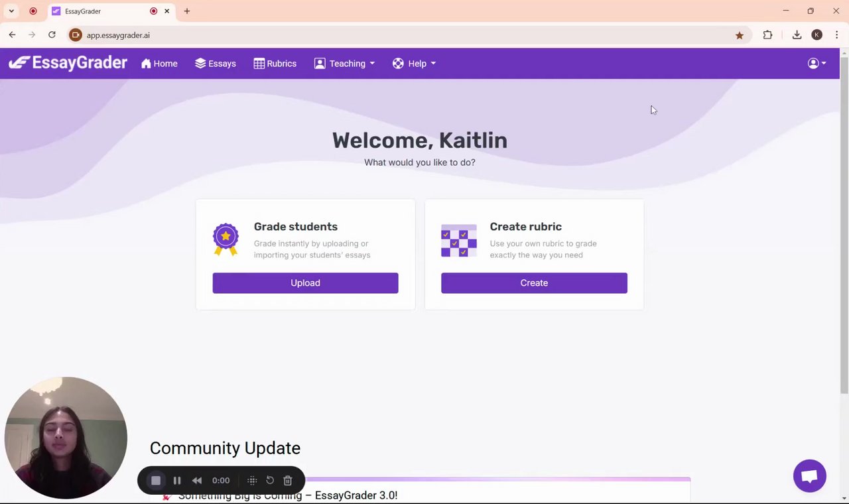Click 'Something Big Is Coming' announcement text
The image size is (849, 504).
[x=288, y=495]
